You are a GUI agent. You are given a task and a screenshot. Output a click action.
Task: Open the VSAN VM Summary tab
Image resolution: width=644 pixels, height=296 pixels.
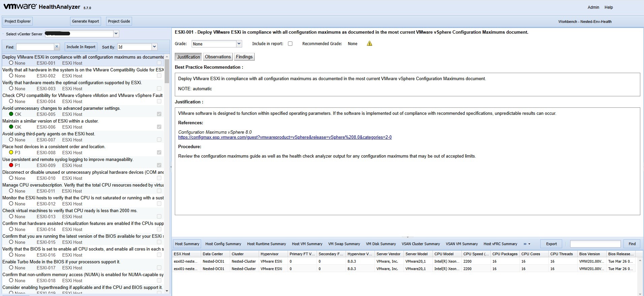462,244
